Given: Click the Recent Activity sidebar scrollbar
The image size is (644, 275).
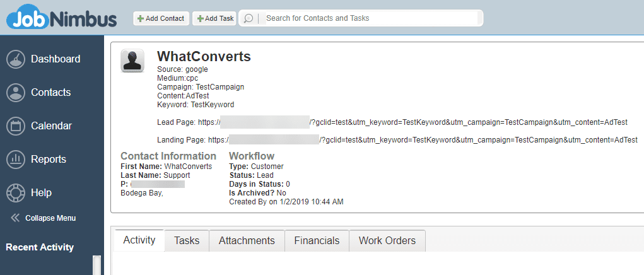Looking at the screenshot, I should [97, 265].
